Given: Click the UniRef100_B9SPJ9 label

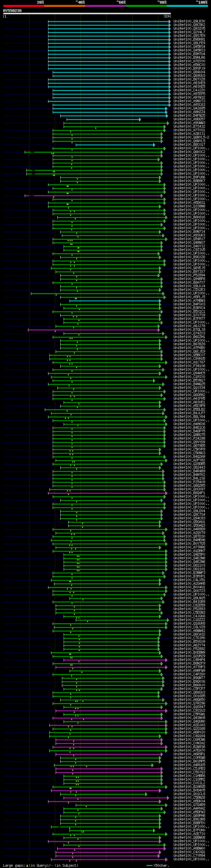Looking at the screenshot, I should [x=189, y=68].
